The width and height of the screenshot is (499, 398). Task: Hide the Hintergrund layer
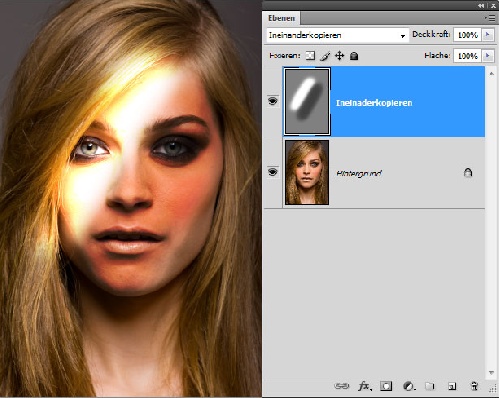tap(273, 172)
